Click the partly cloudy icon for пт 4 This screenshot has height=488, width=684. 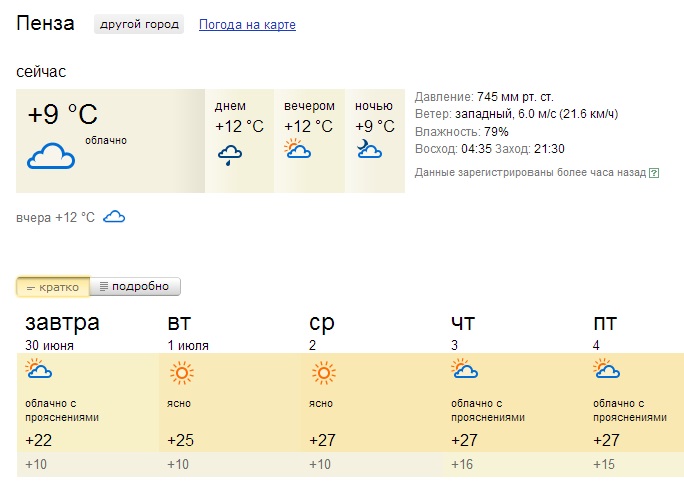tap(607, 369)
